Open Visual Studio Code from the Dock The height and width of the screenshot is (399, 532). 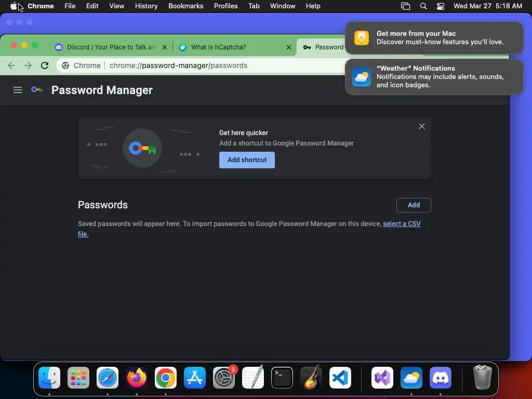(x=340, y=378)
